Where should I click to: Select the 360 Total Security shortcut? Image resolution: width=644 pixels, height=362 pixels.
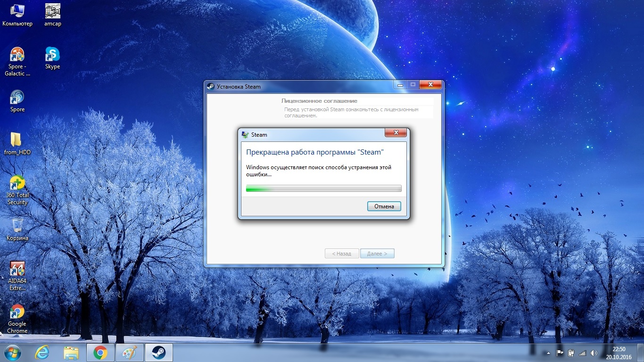(x=17, y=190)
